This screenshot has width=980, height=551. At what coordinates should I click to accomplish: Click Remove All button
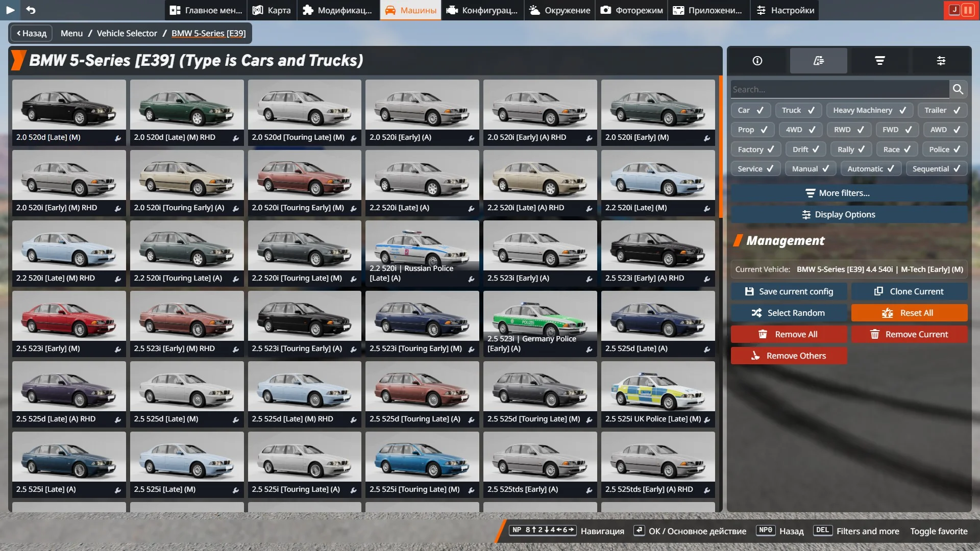tap(789, 334)
